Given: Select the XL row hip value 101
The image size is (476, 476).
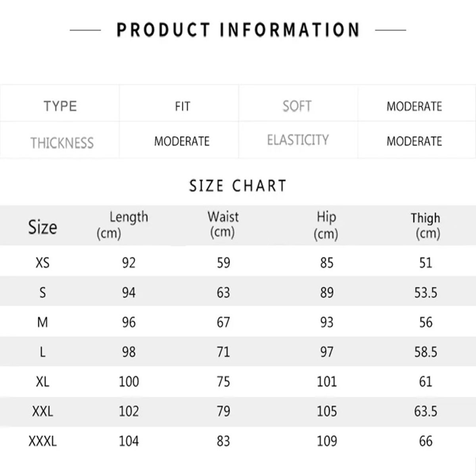Looking at the screenshot, I should pyautogui.click(x=326, y=382).
